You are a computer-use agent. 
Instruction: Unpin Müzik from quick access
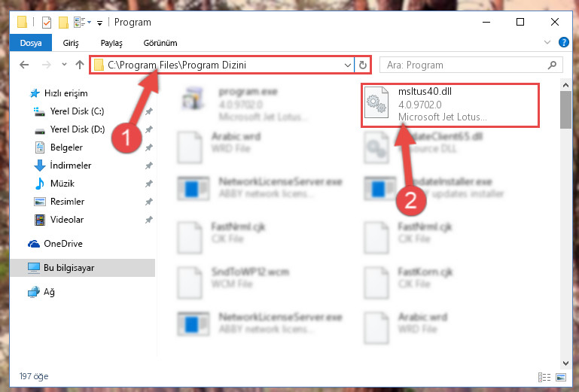pos(149,184)
